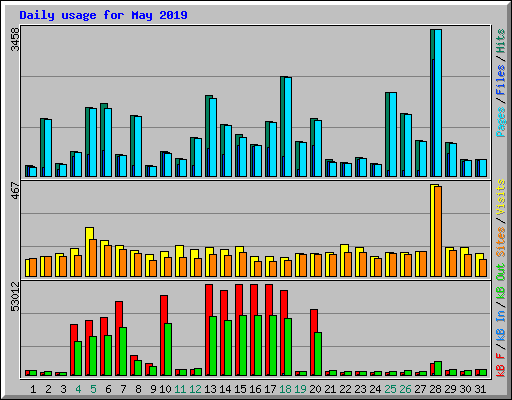Viewport: 512px width, 400px height.
Task: Click day 8 on the x-axis
Action: [x=138, y=389]
